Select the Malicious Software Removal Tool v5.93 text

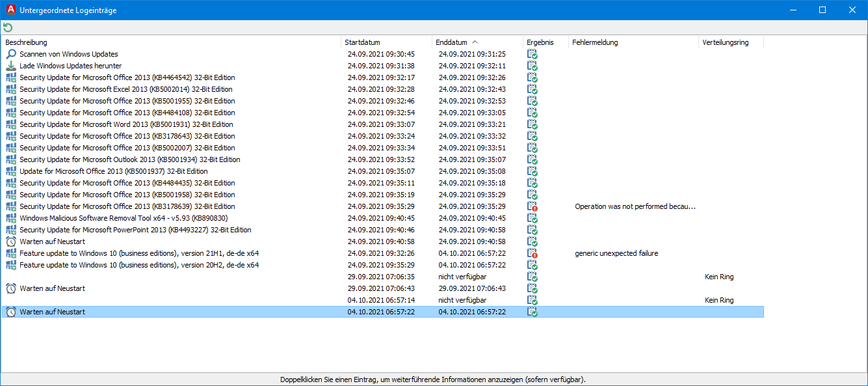[124, 218]
